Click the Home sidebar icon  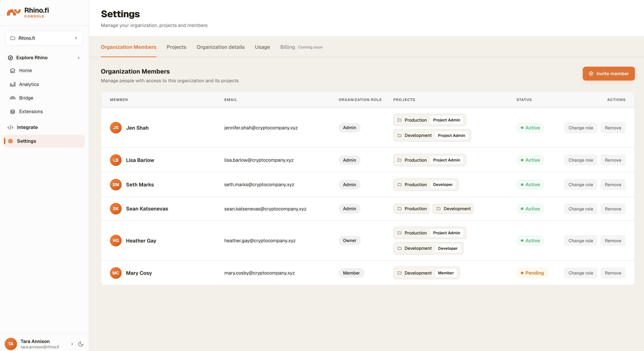(x=12, y=71)
